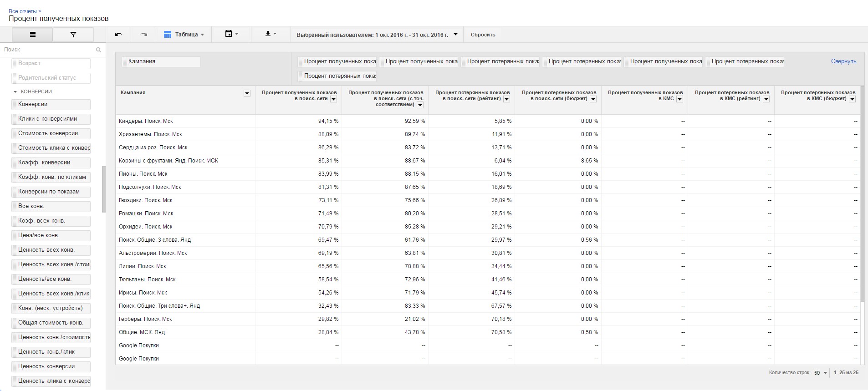
Task: Click the sidebar vertical scrollbar thumb
Action: (104, 189)
